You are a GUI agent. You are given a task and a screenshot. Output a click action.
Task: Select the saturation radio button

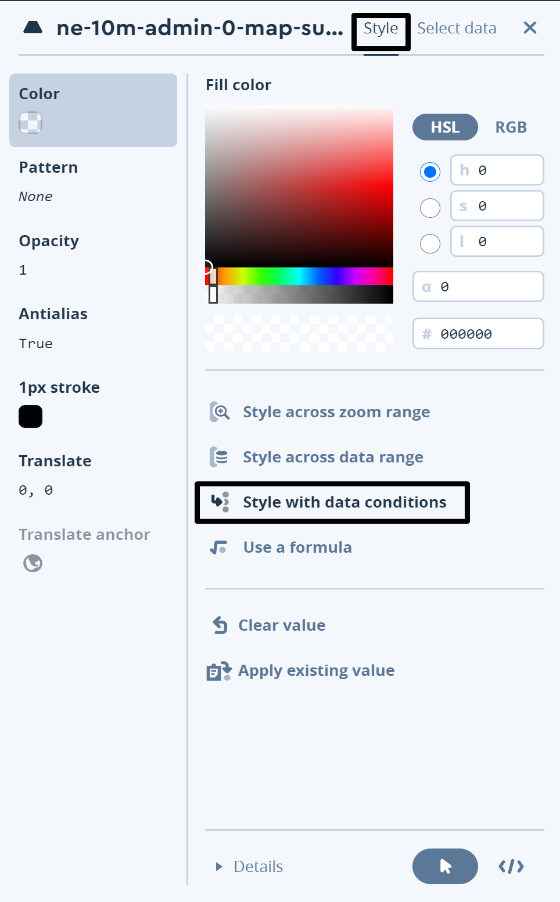[430, 207]
